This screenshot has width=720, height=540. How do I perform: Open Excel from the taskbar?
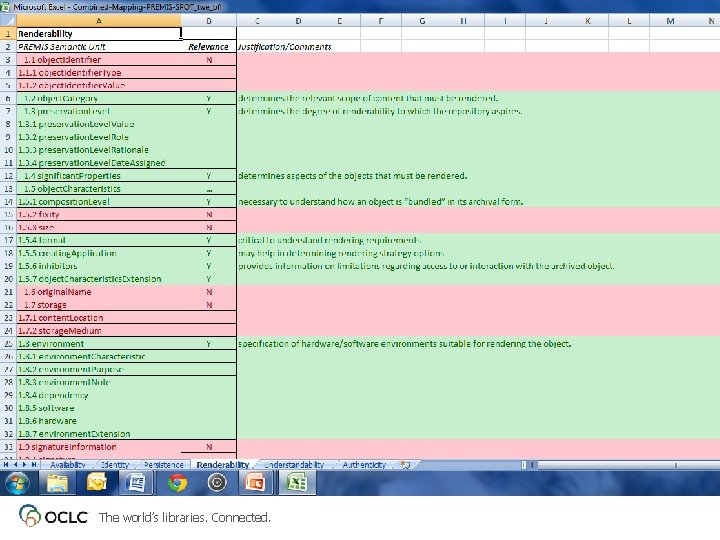pos(297,483)
